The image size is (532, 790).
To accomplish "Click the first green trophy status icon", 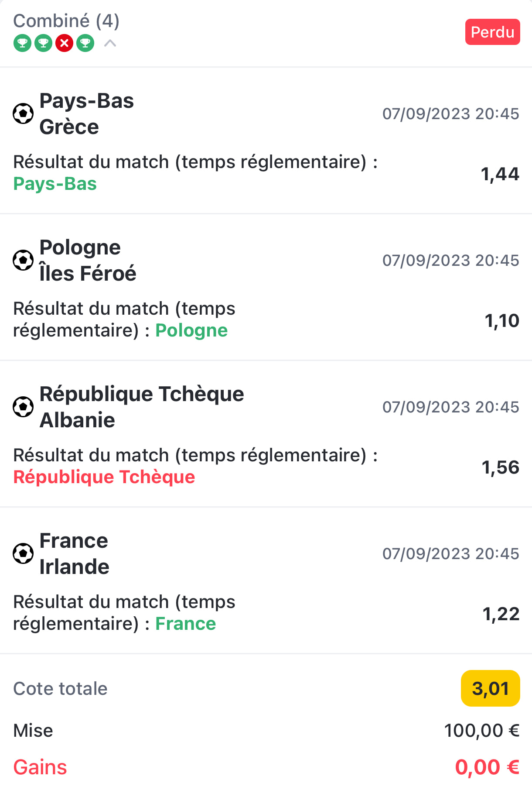I will [x=22, y=43].
